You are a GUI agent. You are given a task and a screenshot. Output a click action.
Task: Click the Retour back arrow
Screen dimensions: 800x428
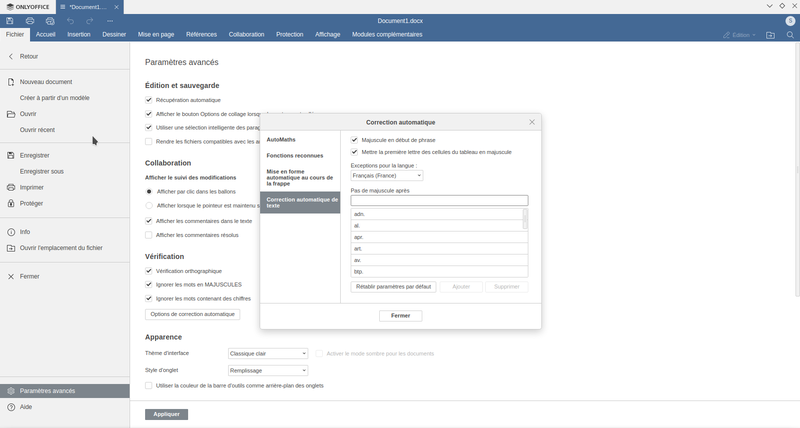tap(11, 57)
